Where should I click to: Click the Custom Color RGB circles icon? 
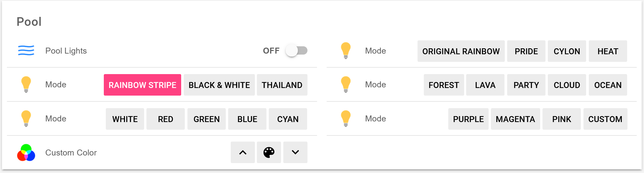coord(26,152)
